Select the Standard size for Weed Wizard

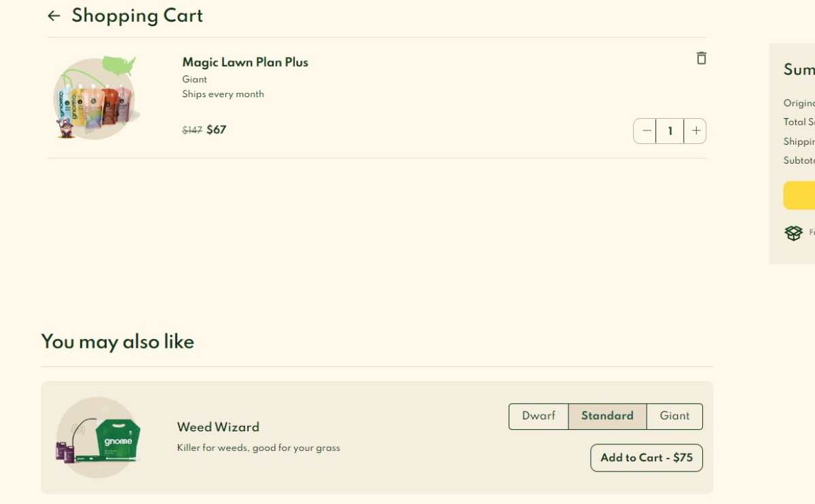tap(607, 416)
